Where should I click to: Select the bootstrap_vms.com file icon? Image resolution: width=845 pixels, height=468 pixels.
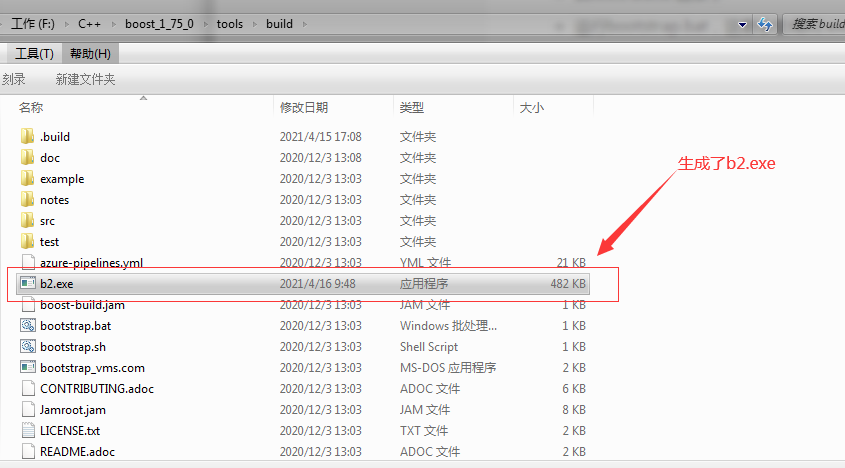(27, 368)
